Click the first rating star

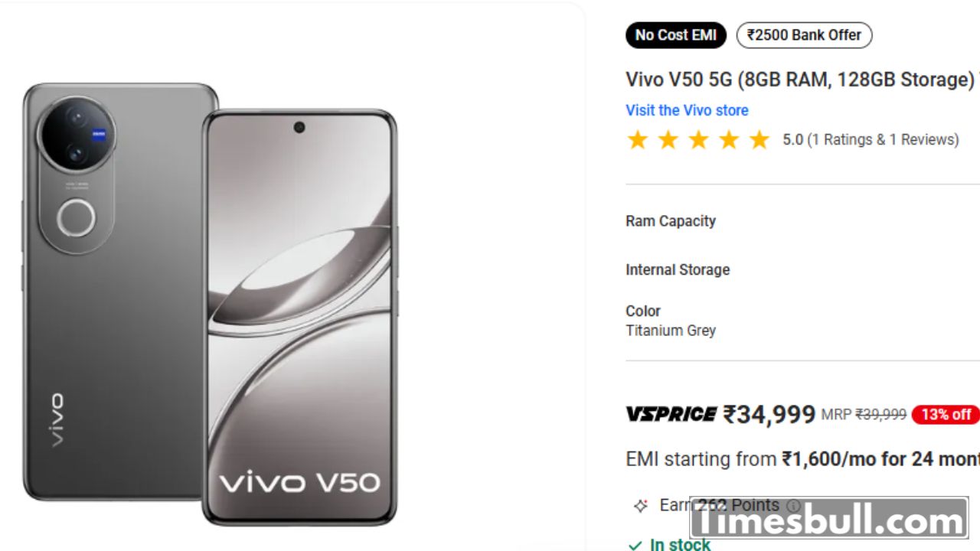[x=637, y=140]
